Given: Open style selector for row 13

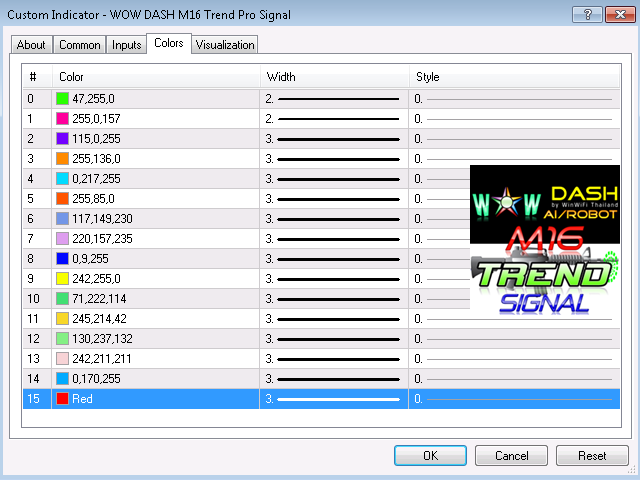Looking at the screenshot, I should [514, 359].
